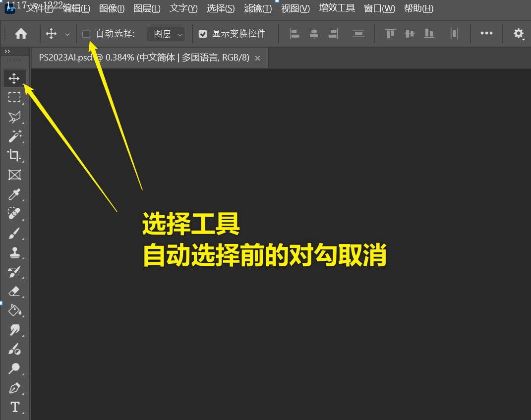Select the Brush tool
This screenshot has width=531, height=420.
[x=14, y=234]
